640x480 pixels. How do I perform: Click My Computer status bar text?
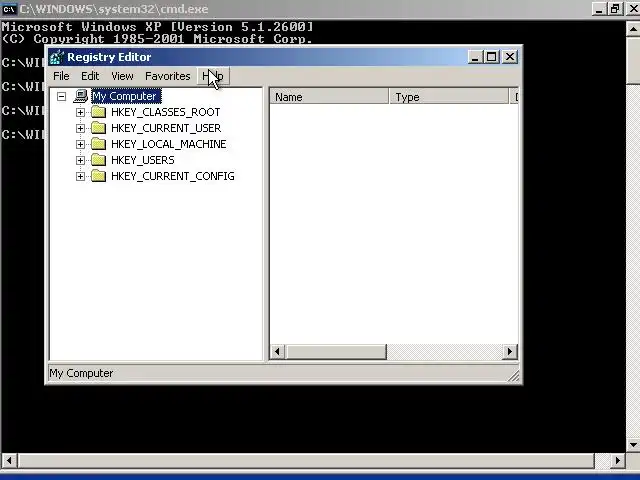(81, 373)
